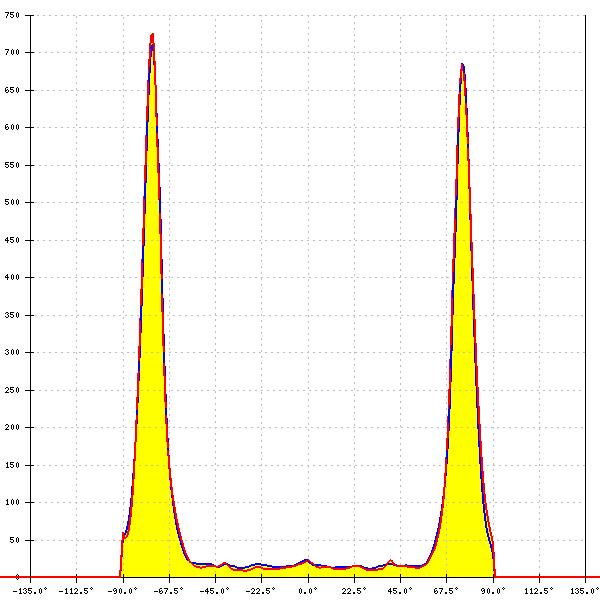Click the 250 y-axis label
The height and width of the screenshot is (600, 600).
tap(12, 390)
